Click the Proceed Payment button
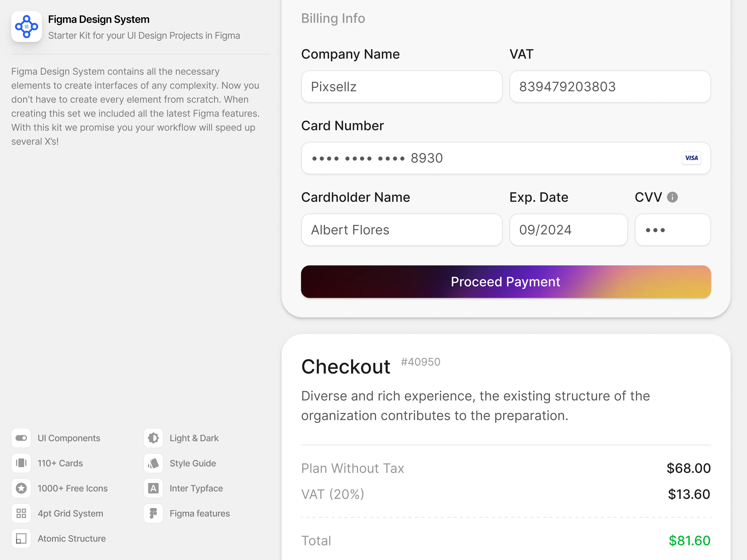 tap(506, 282)
